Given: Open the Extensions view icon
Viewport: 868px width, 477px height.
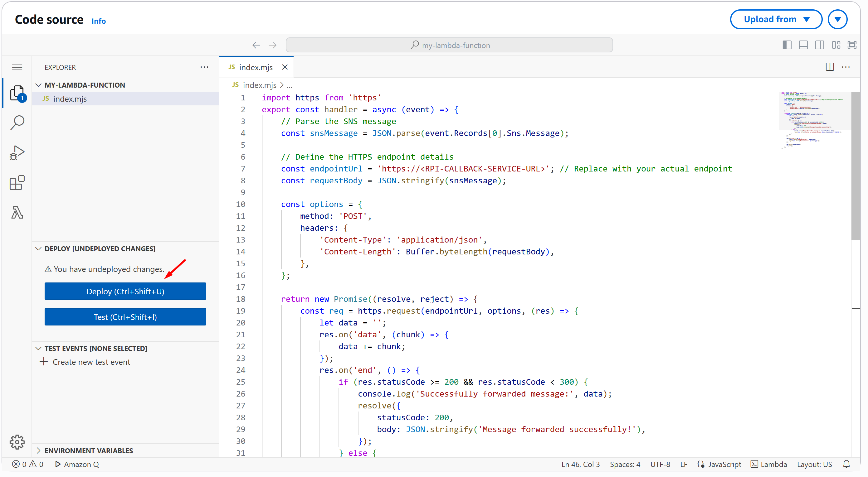Looking at the screenshot, I should click(17, 183).
